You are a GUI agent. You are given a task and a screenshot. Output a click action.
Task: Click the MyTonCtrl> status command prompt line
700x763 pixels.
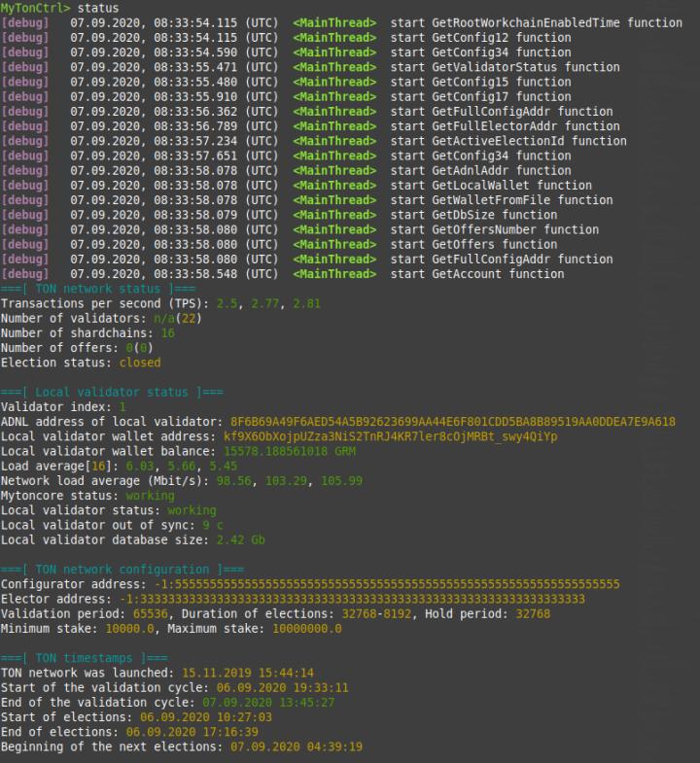pyautogui.click(x=59, y=8)
